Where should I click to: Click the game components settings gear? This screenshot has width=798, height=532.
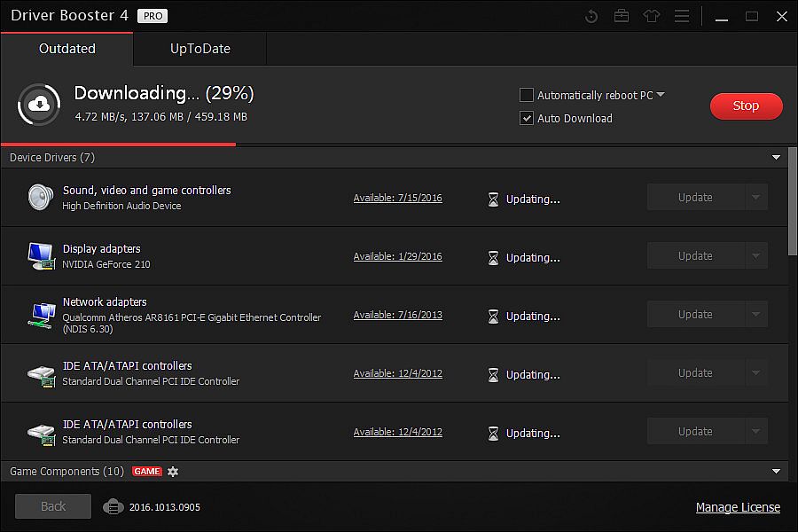(x=173, y=472)
